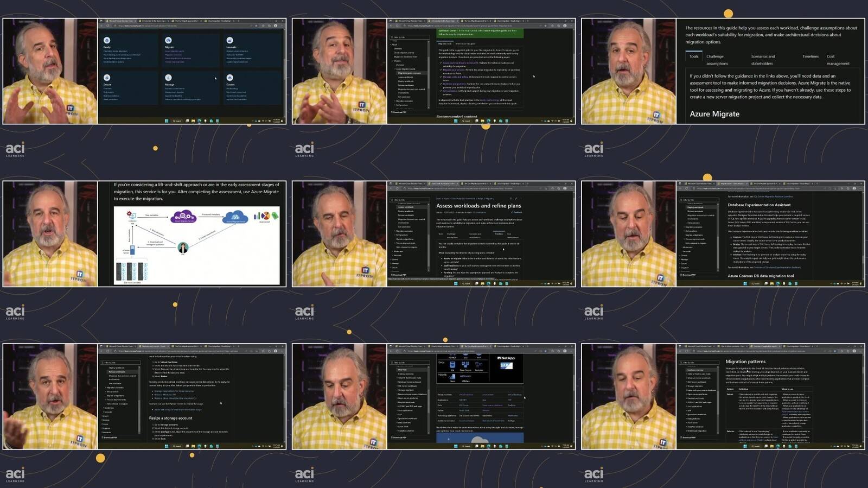Image resolution: width=868 pixels, height=488 pixels.
Task: Expand Best practices in center thumbnail tree
Action: pos(402,235)
